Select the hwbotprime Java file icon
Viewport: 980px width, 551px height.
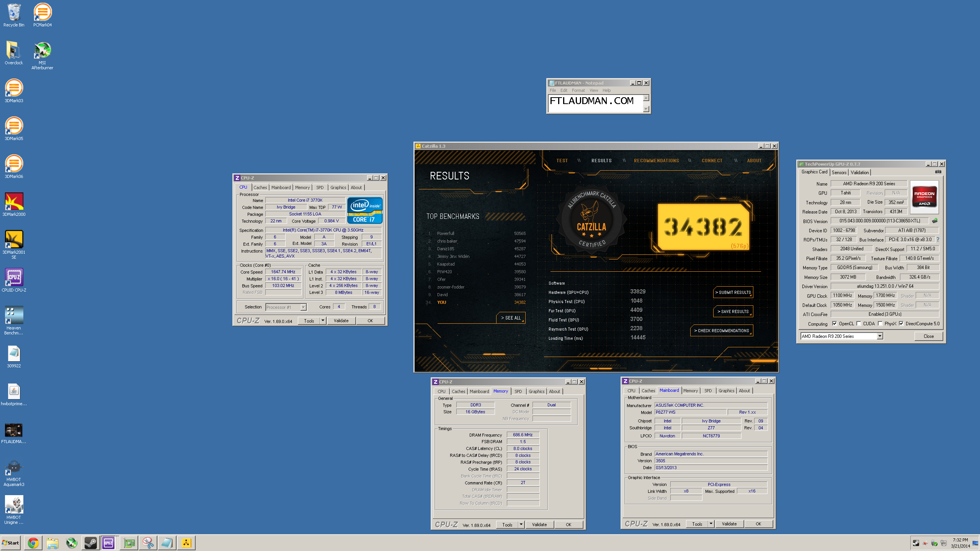click(14, 394)
